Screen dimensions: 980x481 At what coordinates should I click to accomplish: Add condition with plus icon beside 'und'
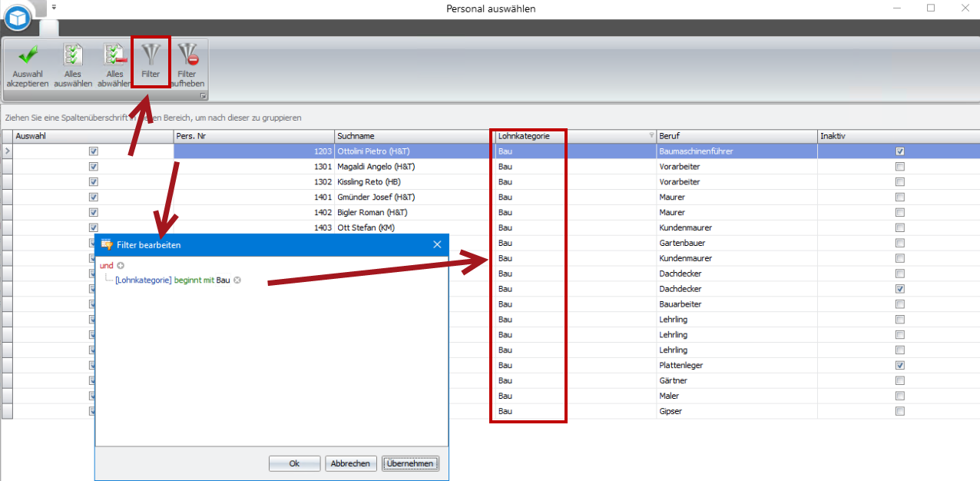click(121, 265)
